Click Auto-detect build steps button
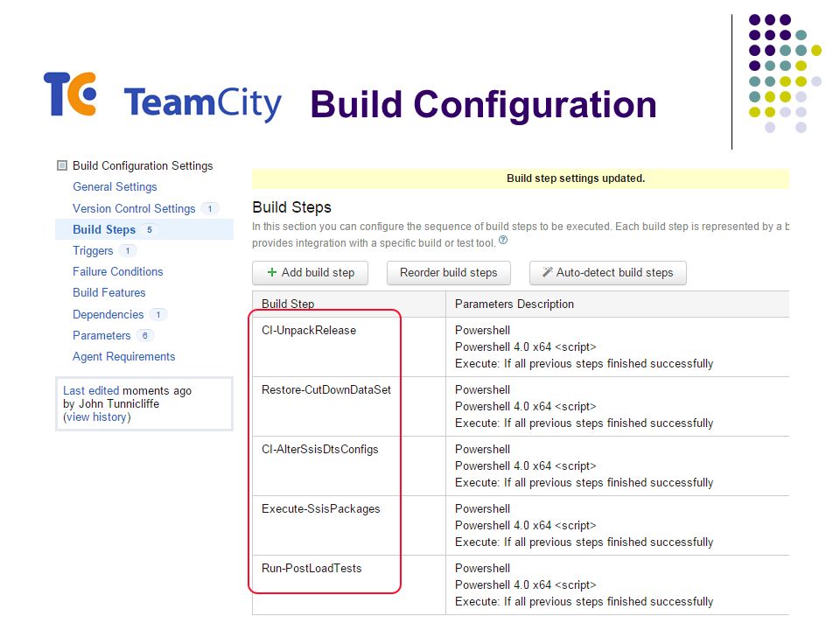 [607, 273]
